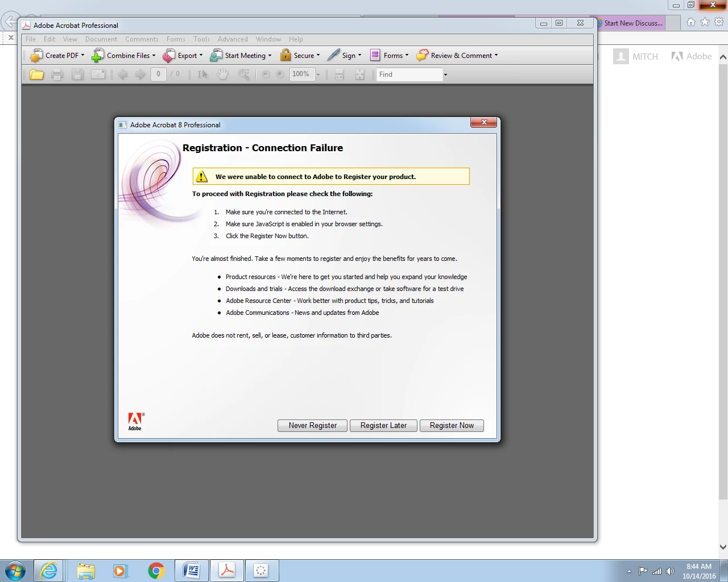Click the Combine Files icon

(x=98, y=55)
